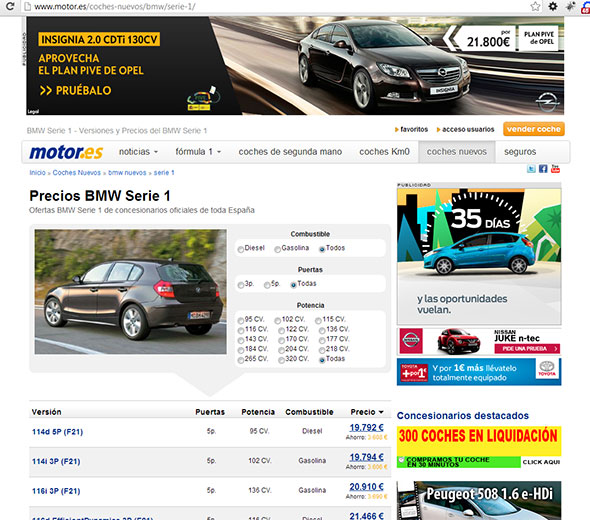590x520 pixels.
Task: Open 114i 3P (F21) version
Action: click(56, 461)
